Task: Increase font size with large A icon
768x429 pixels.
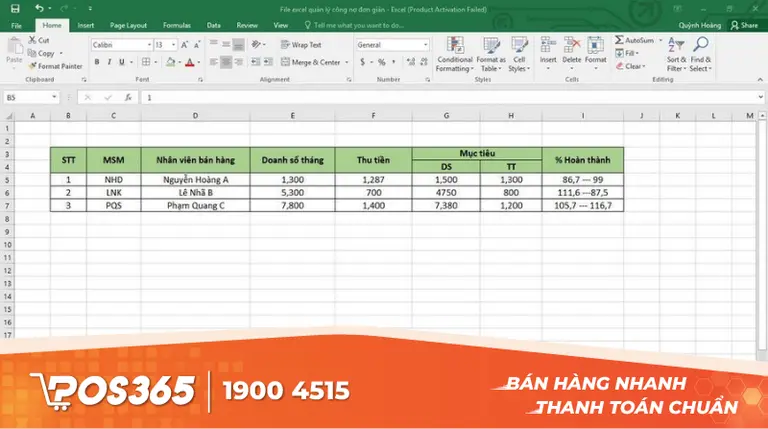Action: (x=185, y=45)
